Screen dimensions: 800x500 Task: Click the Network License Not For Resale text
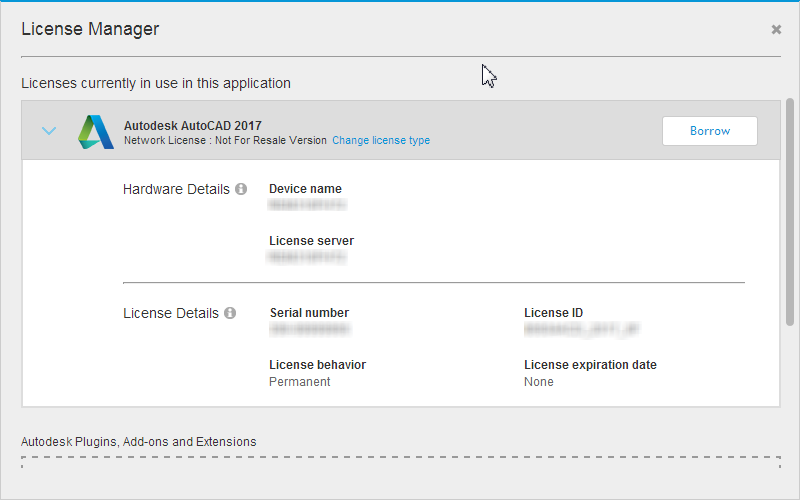(x=225, y=141)
